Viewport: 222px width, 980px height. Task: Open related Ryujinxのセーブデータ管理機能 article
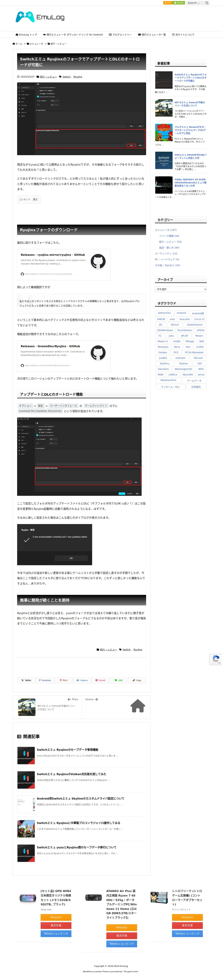[x=67, y=750]
